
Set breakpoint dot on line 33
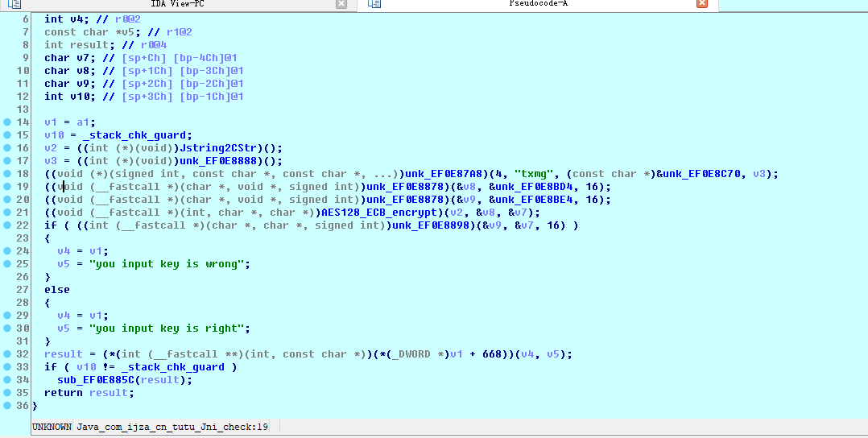click(7, 367)
